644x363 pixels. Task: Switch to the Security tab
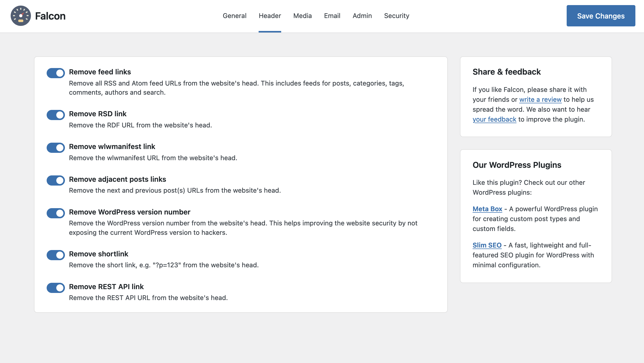[x=397, y=16]
